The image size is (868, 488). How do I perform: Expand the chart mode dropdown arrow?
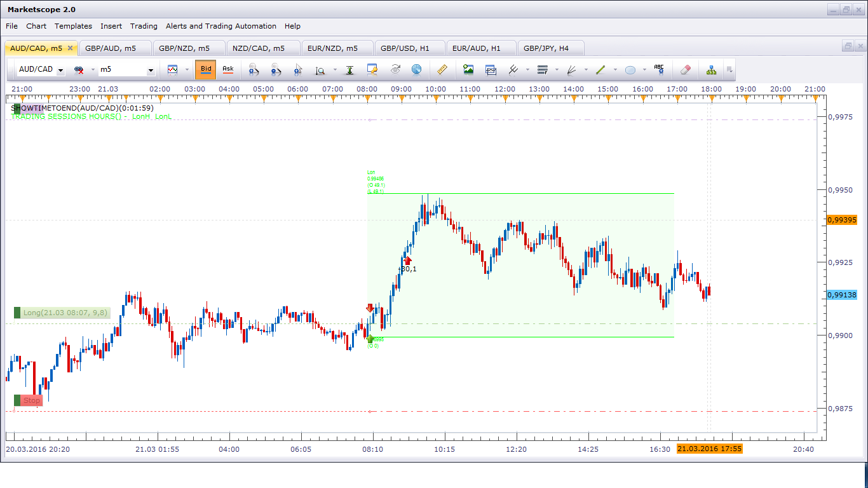click(x=186, y=70)
